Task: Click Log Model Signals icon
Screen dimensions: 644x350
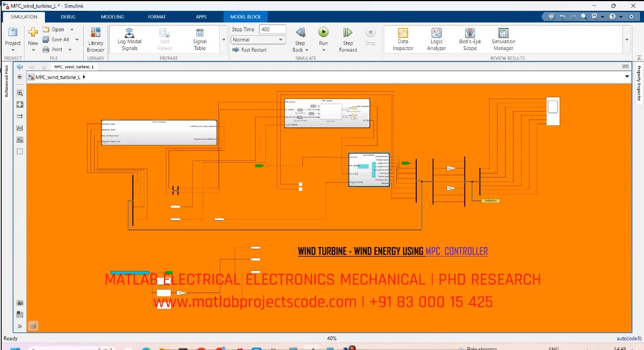Action: point(130,33)
